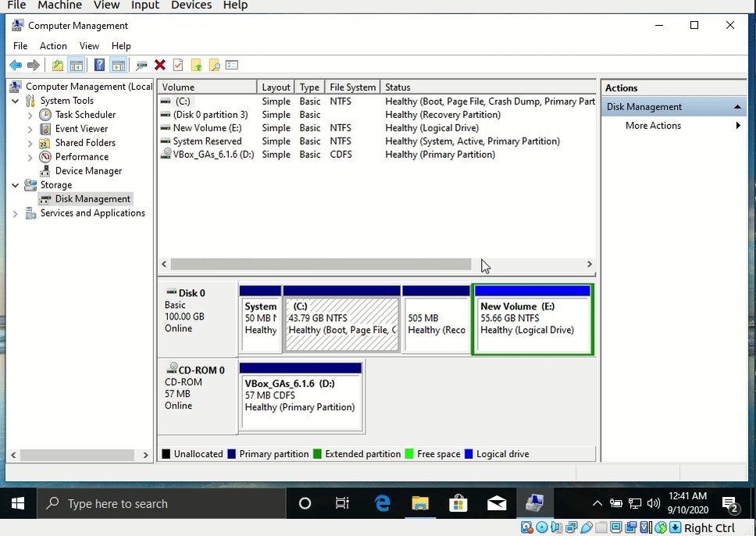Viewport: 756px width, 536px height.
Task: Click the Performance gauge icon
Action: (x=45, y=157)
